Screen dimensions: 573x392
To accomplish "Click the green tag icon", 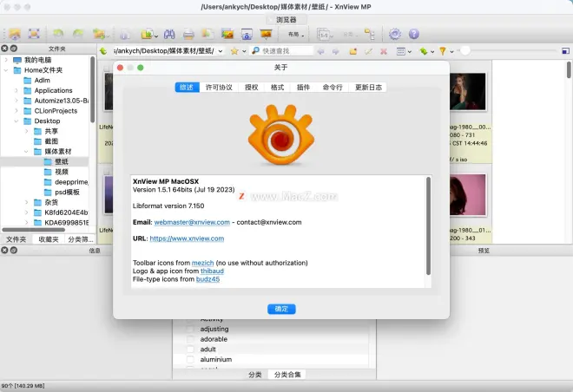I will click(424, 51).
